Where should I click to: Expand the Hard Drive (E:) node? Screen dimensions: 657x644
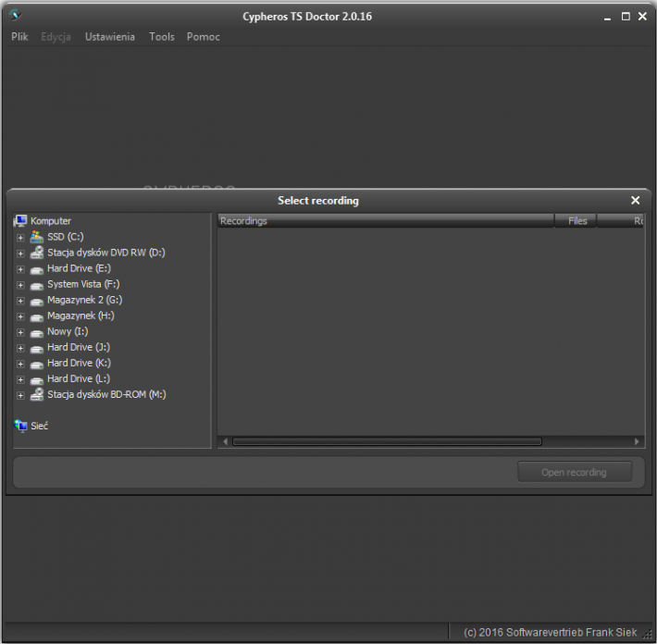point(20,269)
